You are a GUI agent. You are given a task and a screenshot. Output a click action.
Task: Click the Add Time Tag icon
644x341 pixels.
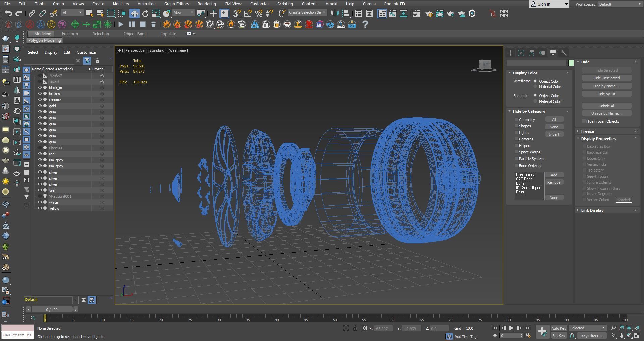click(x=449, y=337)
